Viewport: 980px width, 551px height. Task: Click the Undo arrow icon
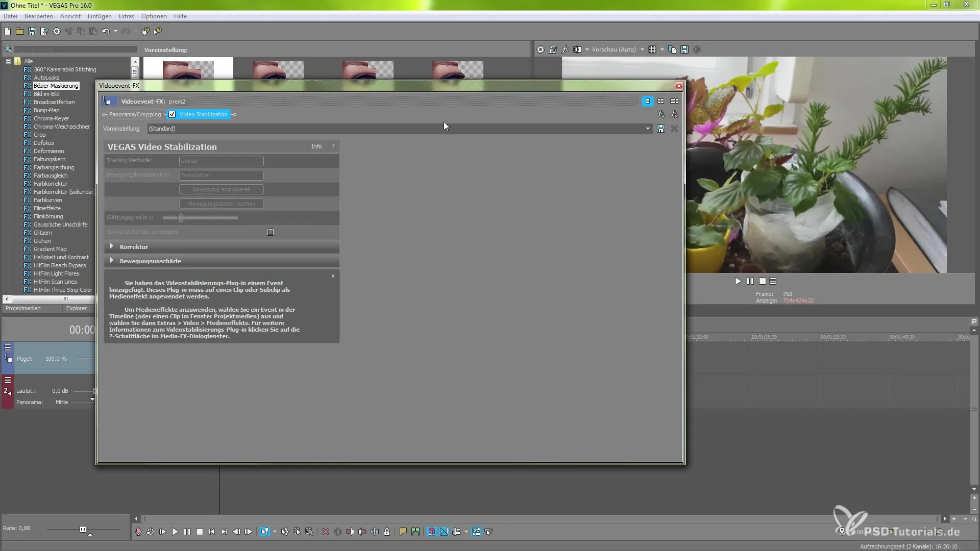(106, 31)
